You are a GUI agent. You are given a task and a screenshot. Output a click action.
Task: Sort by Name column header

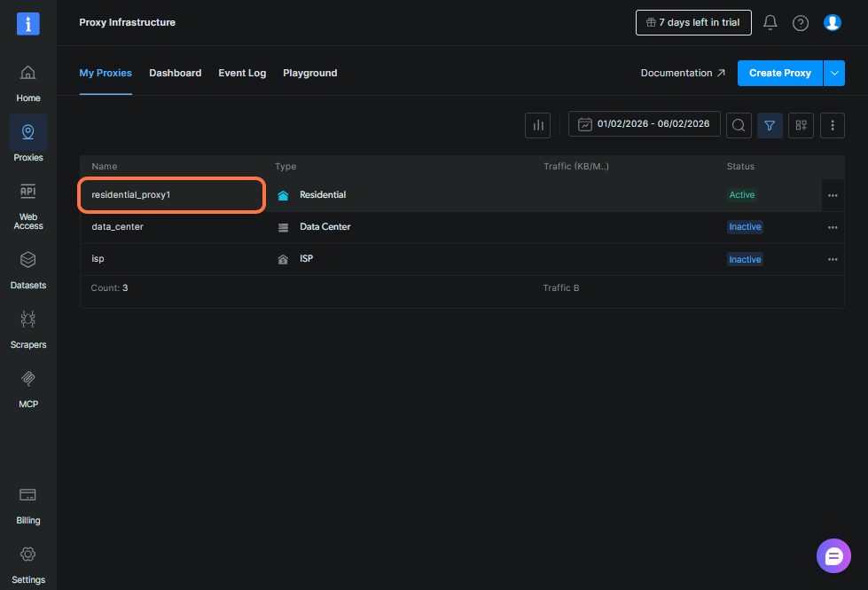[x=104, y=166]
